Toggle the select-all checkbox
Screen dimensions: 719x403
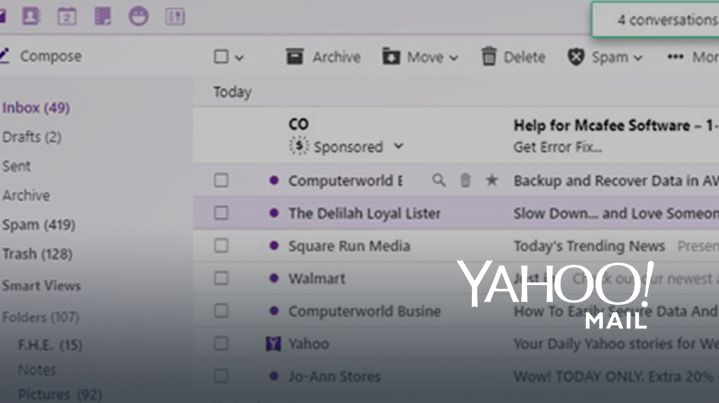point(221,56)
